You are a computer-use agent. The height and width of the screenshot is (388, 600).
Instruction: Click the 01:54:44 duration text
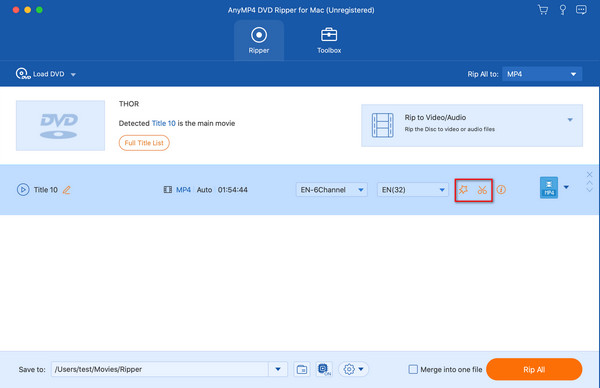click(x=233, y=190)
